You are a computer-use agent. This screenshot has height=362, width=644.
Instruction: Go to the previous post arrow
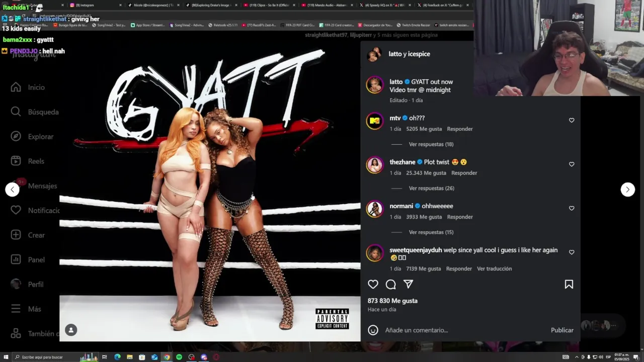(13, 190)
